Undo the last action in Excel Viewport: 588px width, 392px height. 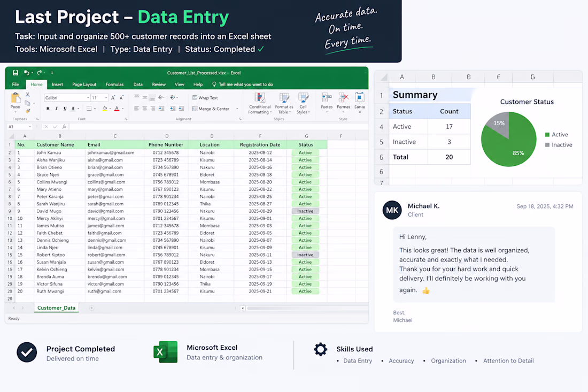pos(26,73)
